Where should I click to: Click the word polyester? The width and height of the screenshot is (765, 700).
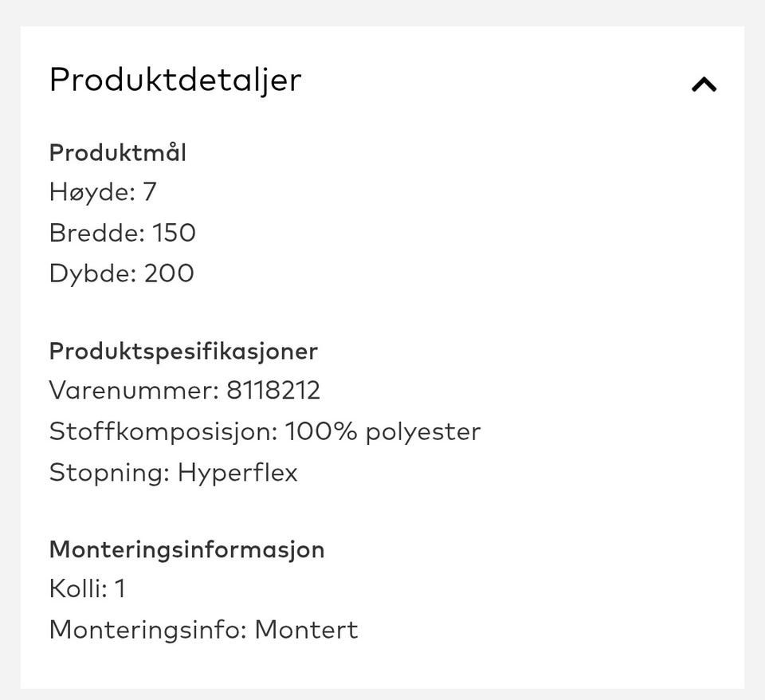pos(423,431)
